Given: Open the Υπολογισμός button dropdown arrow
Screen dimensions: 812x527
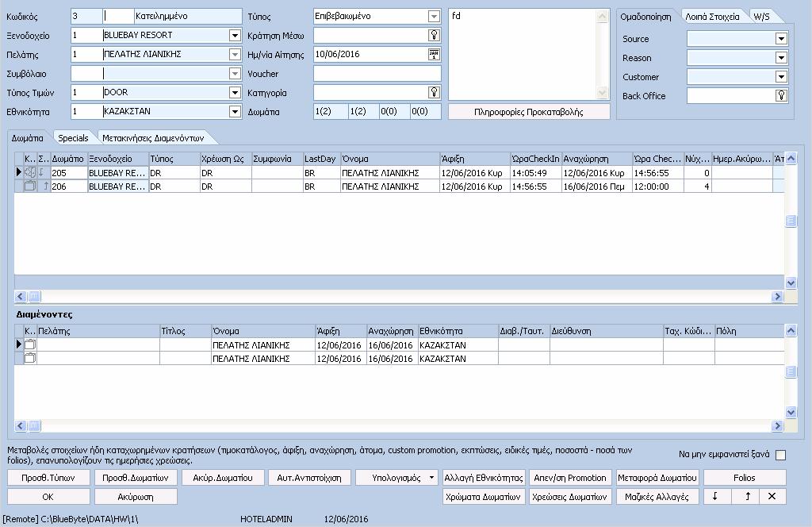Looking at the screenshot, I should pos(431,478).
